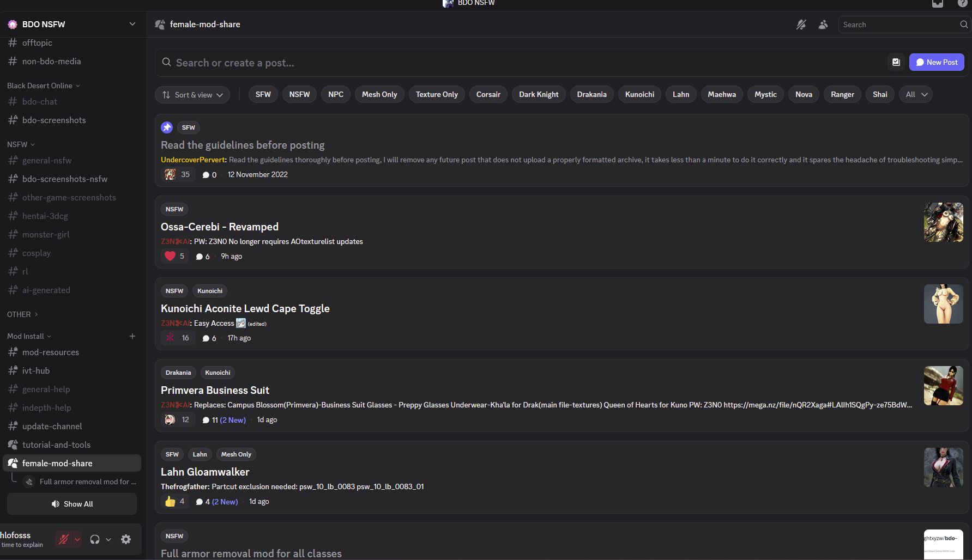Viewport: 972px width, 560px height.
Task: Show the member list icon
Action: 823,25
